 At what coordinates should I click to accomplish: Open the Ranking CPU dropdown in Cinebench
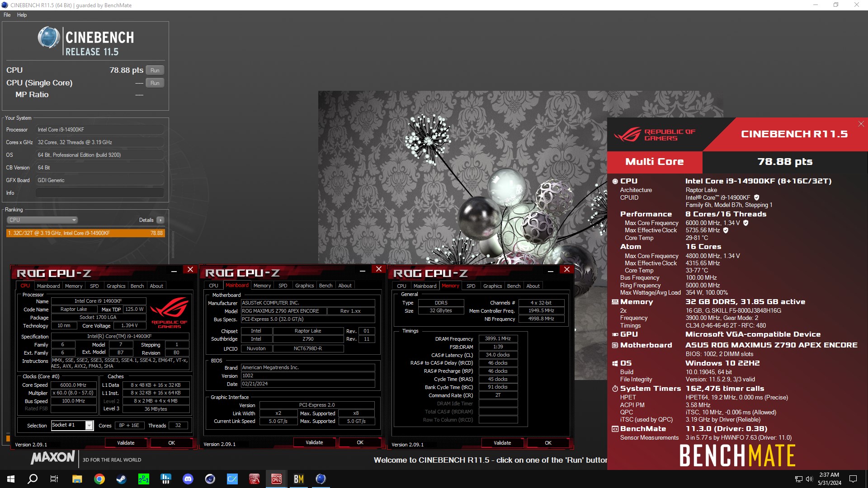click(x=42, y=220)
